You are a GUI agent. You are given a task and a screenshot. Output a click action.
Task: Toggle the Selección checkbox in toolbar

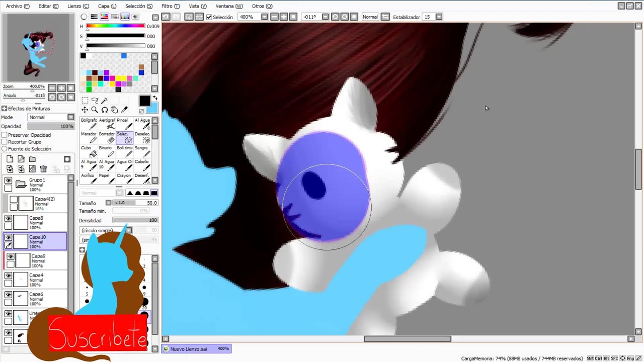[x=209, y=17]
